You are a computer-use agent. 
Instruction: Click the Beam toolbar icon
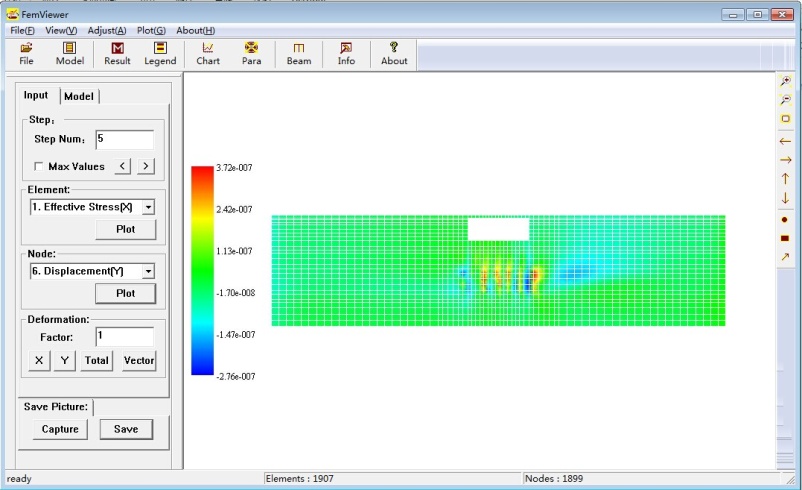299,54
